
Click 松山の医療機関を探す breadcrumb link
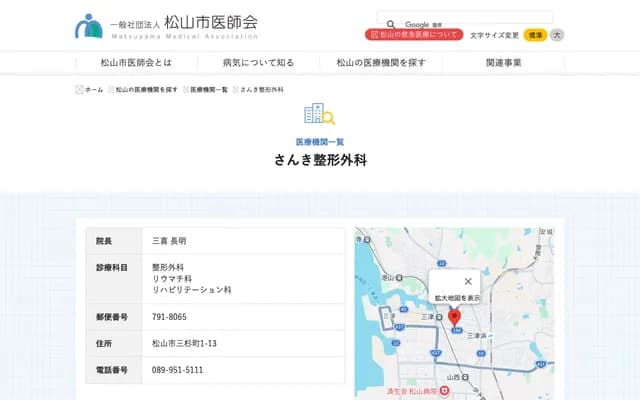[146, 89]
